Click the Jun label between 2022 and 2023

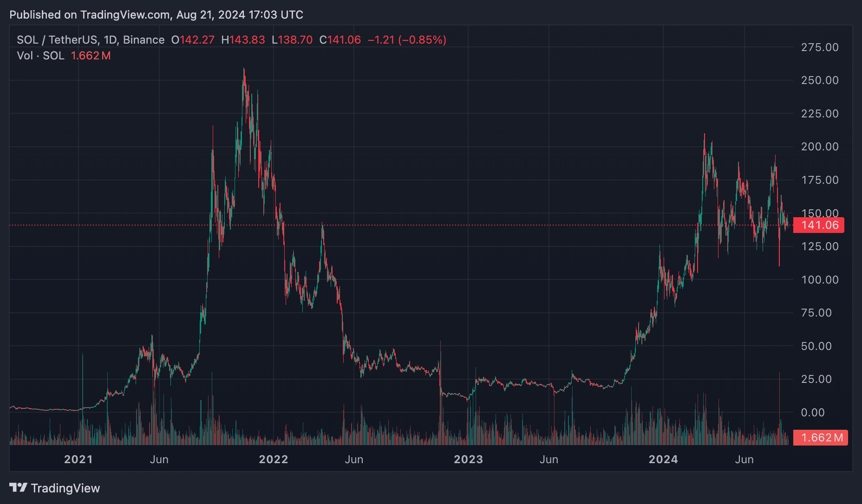(354, 459)
